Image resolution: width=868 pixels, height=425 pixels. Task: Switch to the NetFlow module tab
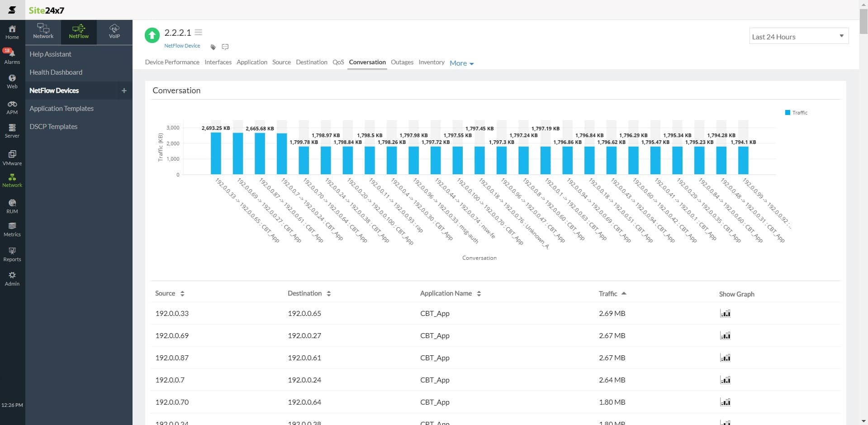(79, 32)
